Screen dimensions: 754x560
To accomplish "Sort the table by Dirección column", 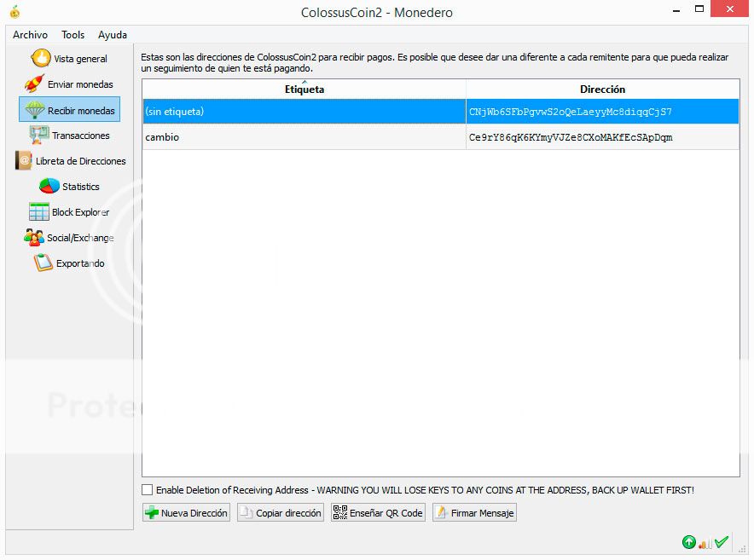I will coord(602,89).
